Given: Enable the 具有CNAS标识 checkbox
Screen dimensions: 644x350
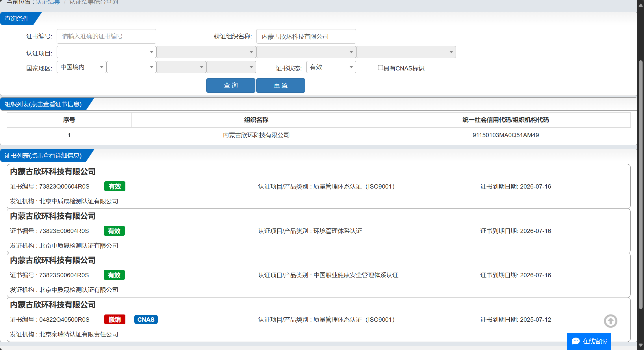Looking at the screenshot, I should [x=381, y=68].
